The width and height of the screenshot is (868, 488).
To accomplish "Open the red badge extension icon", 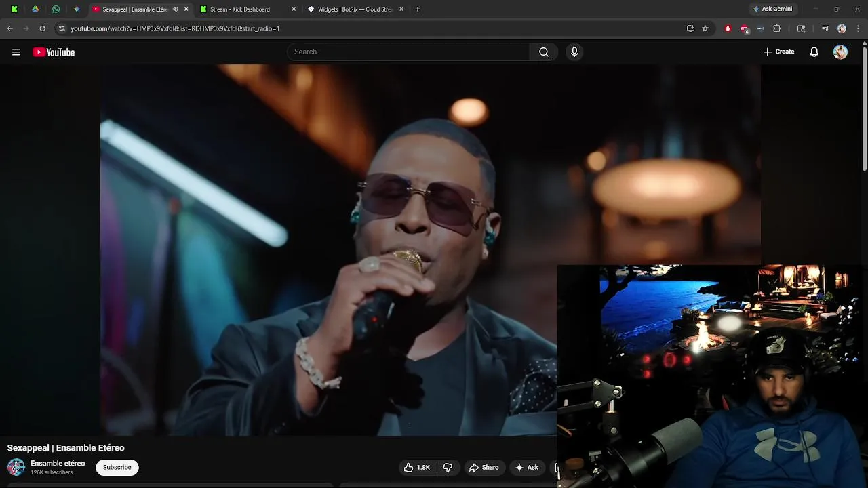I will coord(744,28).
